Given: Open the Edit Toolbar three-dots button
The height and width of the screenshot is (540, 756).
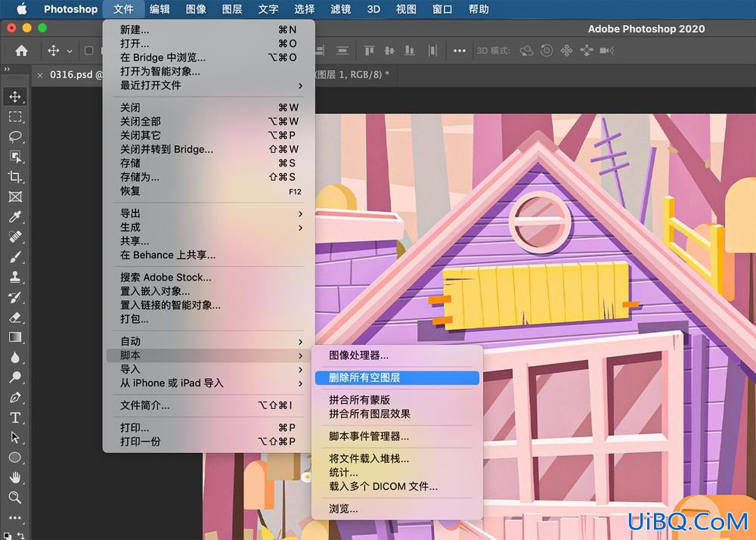Looking at the screenshot, I should coord(15,518).
